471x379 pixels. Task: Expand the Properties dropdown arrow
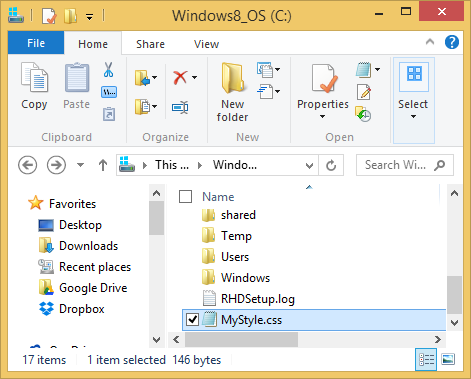(322, 116)
